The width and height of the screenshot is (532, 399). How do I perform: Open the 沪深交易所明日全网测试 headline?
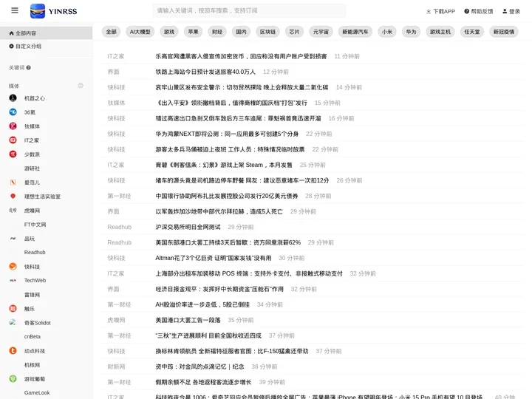(188, 227)
